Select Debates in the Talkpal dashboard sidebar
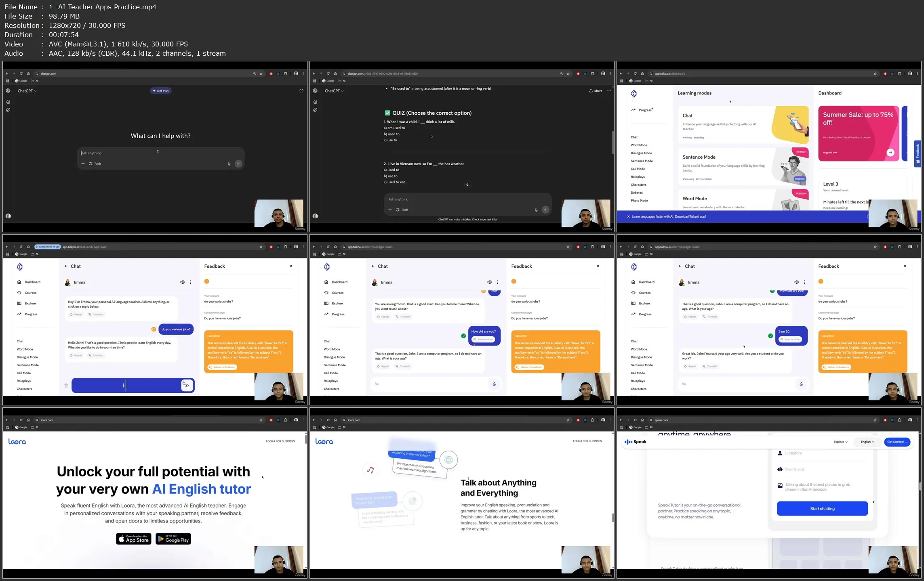The height and width of the screenshot is (581, 924). pyautogui.click(x=637, y=193)
